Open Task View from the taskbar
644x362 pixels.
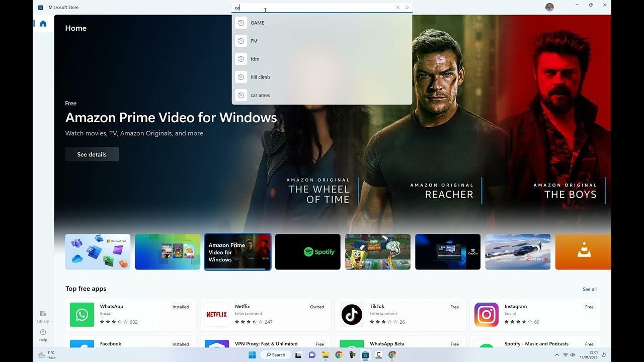(298, 355)
